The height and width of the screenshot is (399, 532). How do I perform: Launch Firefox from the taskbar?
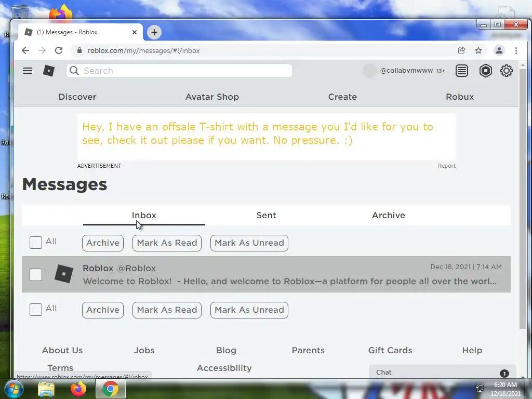point(78,389)
